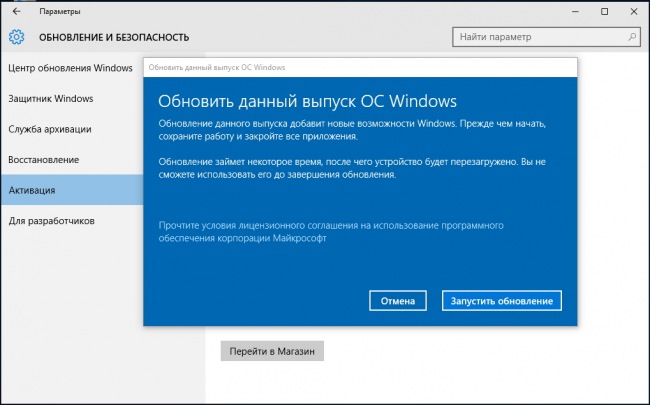
Task: Open 'Центр обновления Windows' section
Action: click(x=70, y=68)
